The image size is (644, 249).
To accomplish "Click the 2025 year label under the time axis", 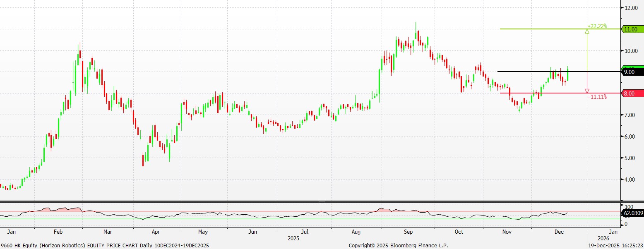I will click(293, 239).
